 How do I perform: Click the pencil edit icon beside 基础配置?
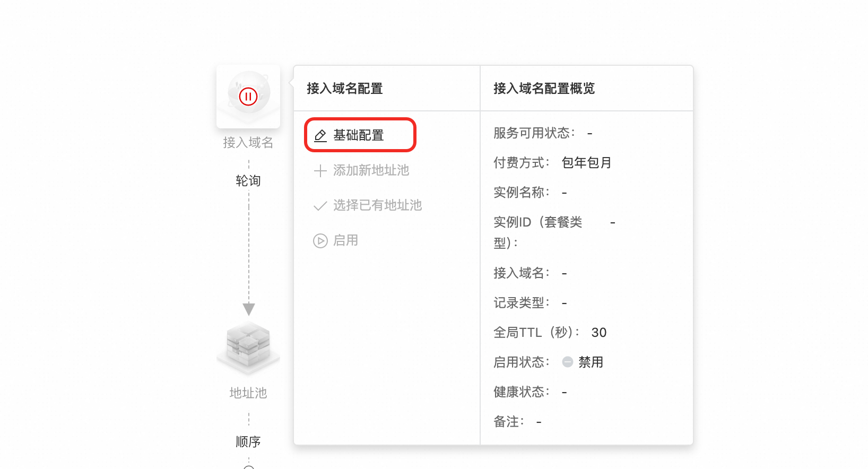(x=320, y=136)
